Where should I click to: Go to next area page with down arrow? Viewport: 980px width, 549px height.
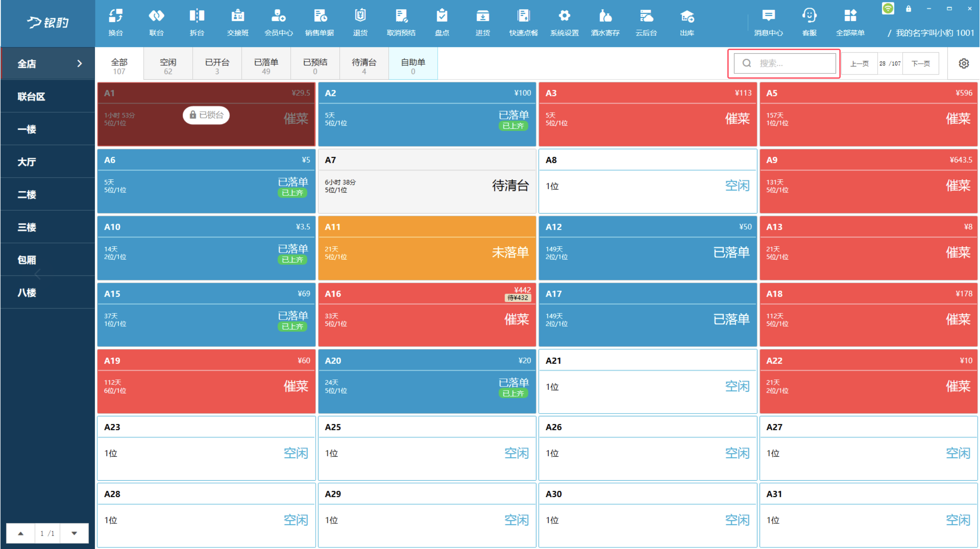[74, 533]
